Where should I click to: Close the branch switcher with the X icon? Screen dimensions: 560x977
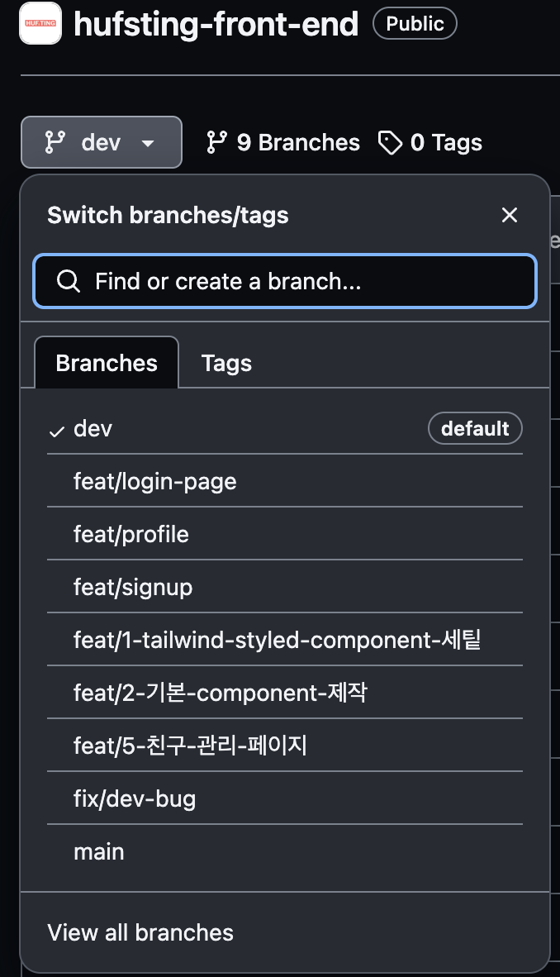coord(509,215)
